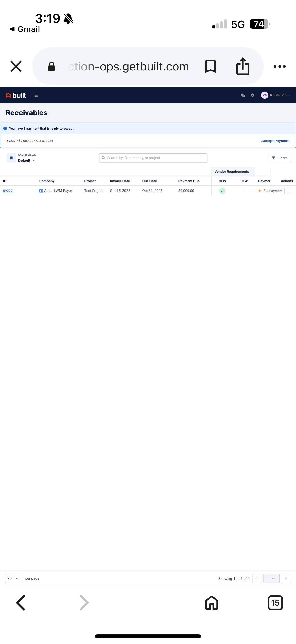The image size is (296, 644).
Task: Bookmark this page in the browser
Action: (210, 66)
